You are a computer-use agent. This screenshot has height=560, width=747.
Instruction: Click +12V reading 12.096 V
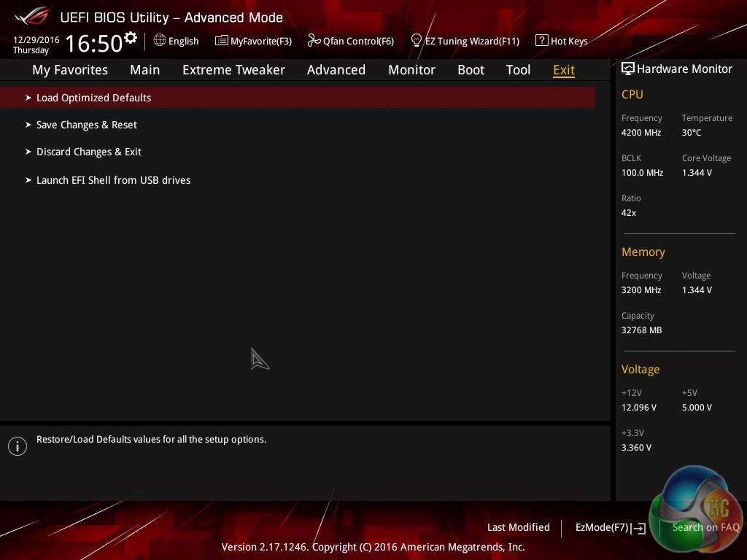click(638, 407)
